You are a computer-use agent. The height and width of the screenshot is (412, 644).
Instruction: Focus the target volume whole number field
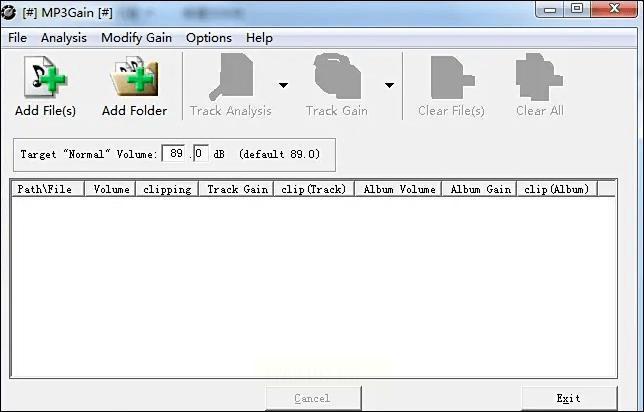[x=174, y=154]
